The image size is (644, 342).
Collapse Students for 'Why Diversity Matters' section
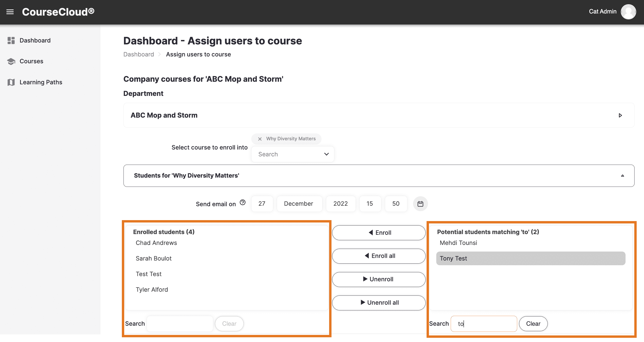tap(622, 176)
